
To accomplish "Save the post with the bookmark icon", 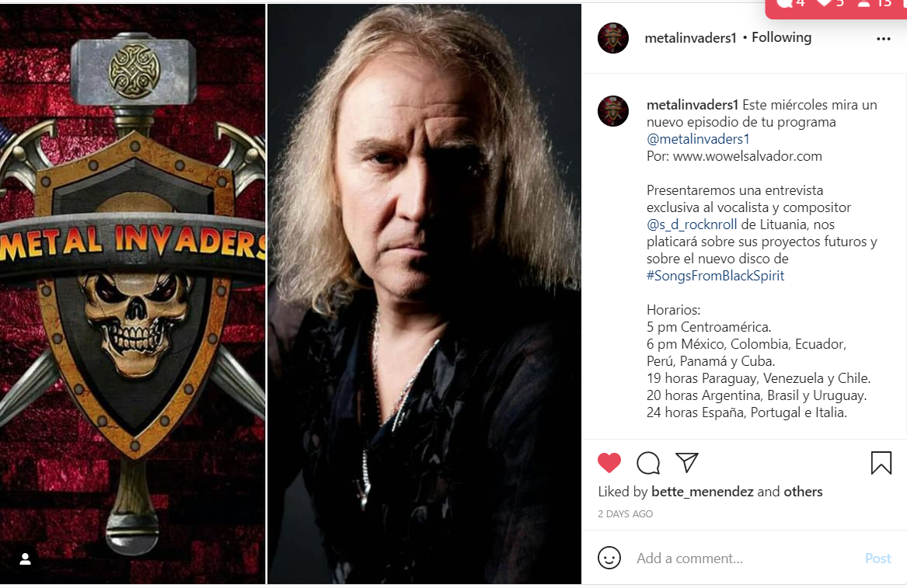I will [x=881, y=463].
